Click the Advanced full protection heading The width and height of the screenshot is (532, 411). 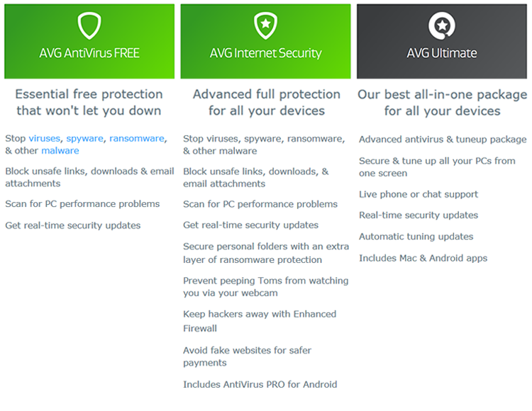pos(266,102)
